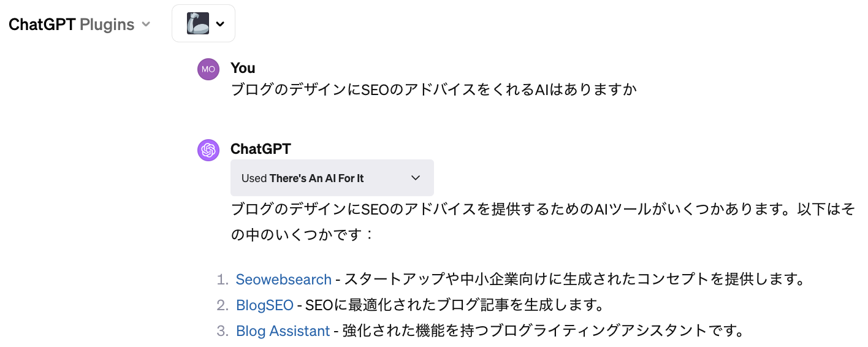
Task: Click the user's Japanese question message text
Action: (433, 90)
